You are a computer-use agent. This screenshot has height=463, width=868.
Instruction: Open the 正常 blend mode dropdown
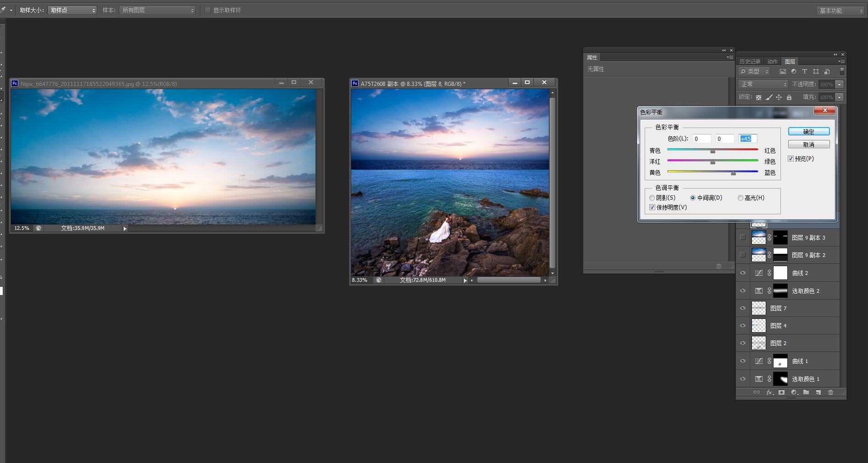point(763,84)
